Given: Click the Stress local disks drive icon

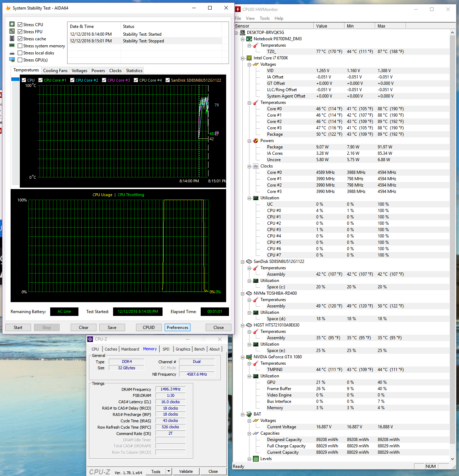Looking at the screenshot, I should click(x=12, y=53).
